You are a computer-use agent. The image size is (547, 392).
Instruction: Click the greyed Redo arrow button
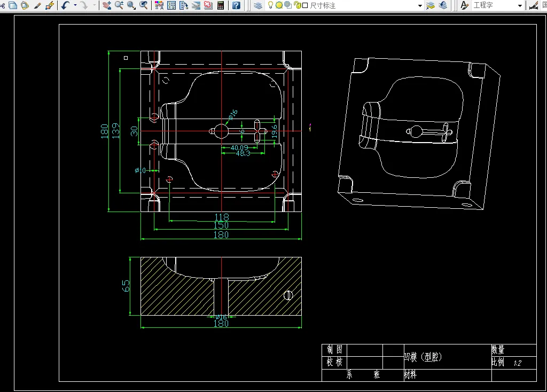tap(84, 5)
